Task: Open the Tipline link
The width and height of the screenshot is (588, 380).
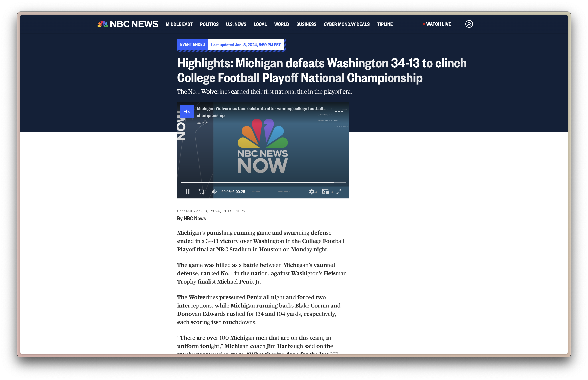Action: (x=385, y=24)
